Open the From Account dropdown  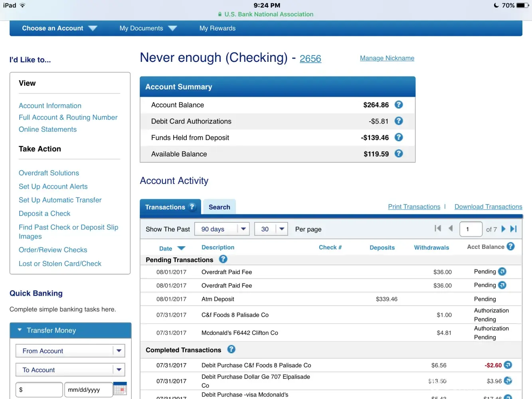[70, 351]
